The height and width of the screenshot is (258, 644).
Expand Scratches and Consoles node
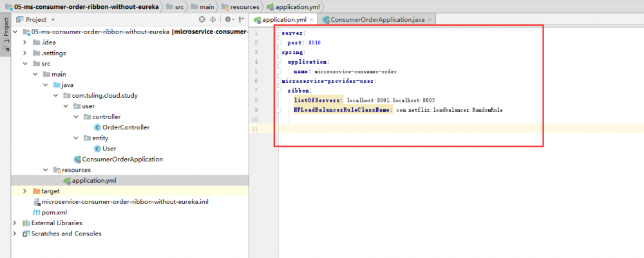(x=15, y=234)
